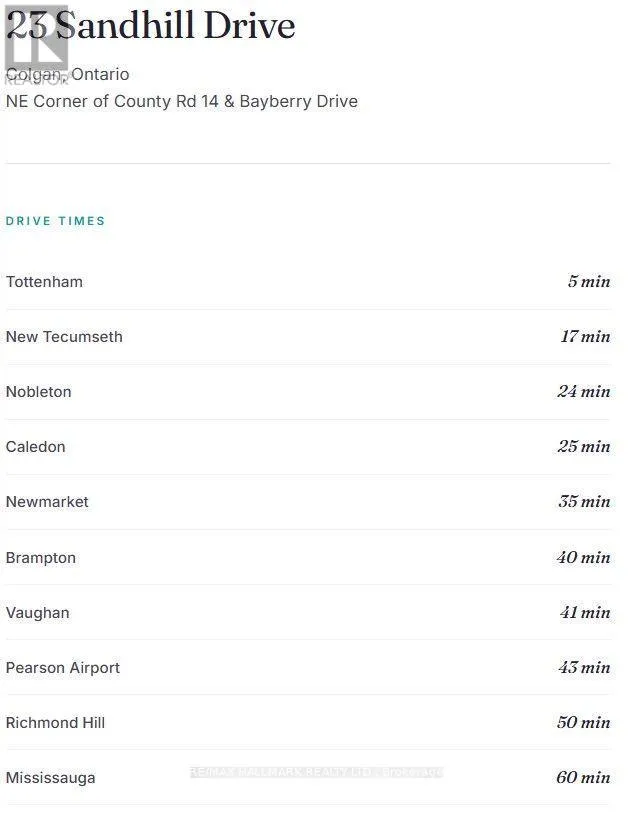This screenshot has height=828, width=633.
Task: Click the Vaughan destination
Action: [37, 613]
